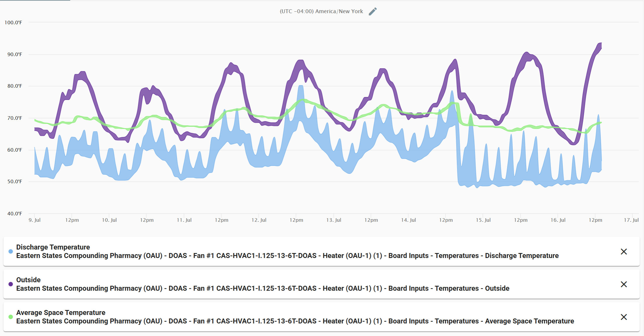This screenshot has width=644, height=336.
Task: Select the Outside legend title
Action: [28, 280]
